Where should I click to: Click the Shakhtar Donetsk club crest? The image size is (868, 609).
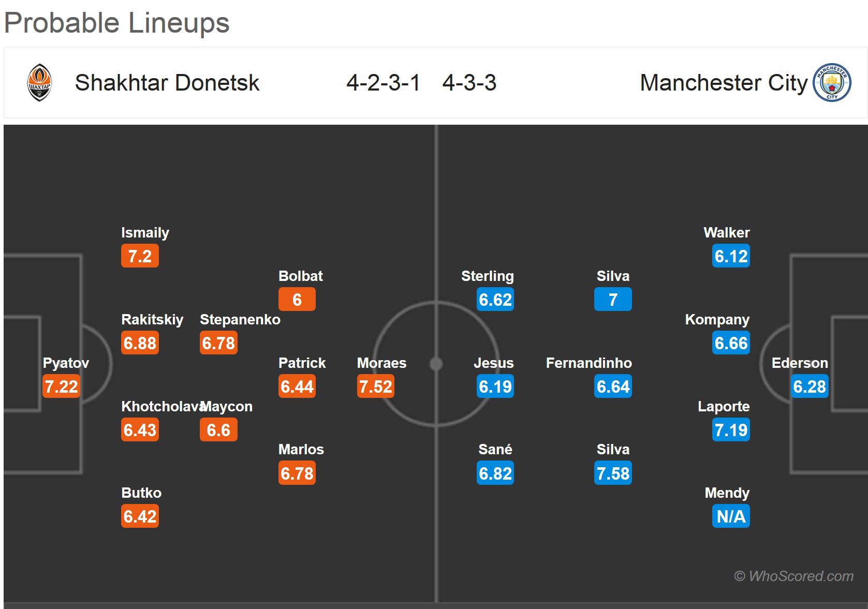click(39, 83)
